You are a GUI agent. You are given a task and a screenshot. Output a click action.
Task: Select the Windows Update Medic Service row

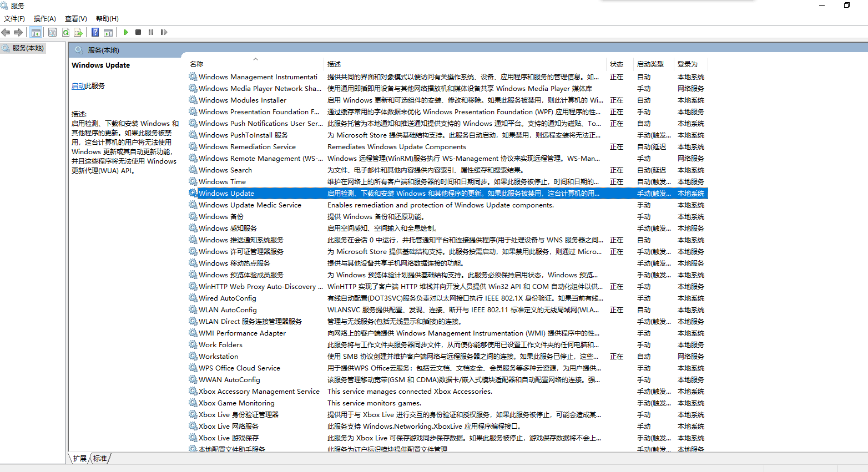point(448,205)
